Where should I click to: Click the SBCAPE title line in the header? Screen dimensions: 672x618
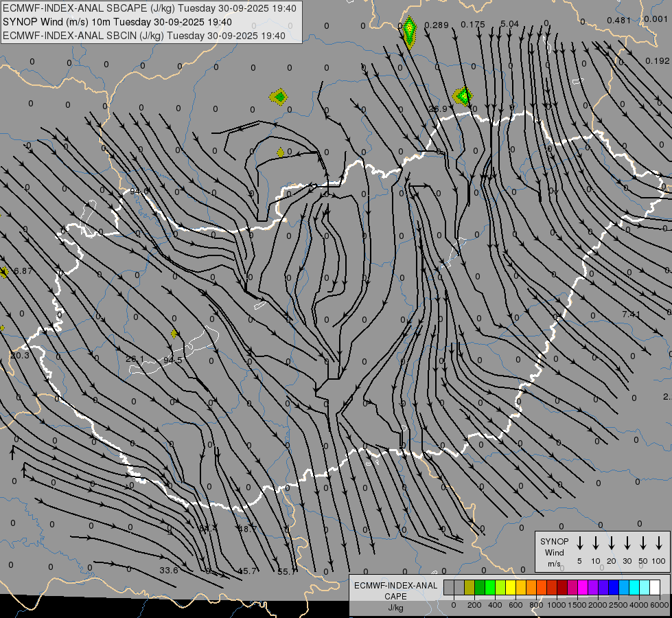point(150,8)
